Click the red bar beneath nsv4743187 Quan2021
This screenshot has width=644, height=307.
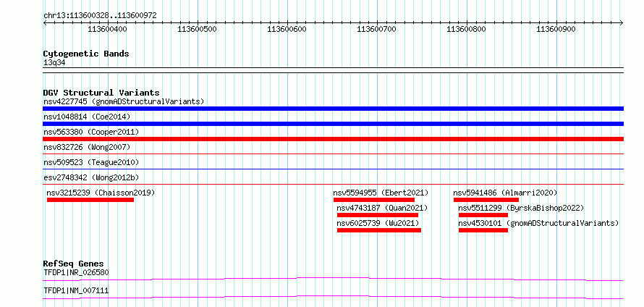[x=378, y=215]
